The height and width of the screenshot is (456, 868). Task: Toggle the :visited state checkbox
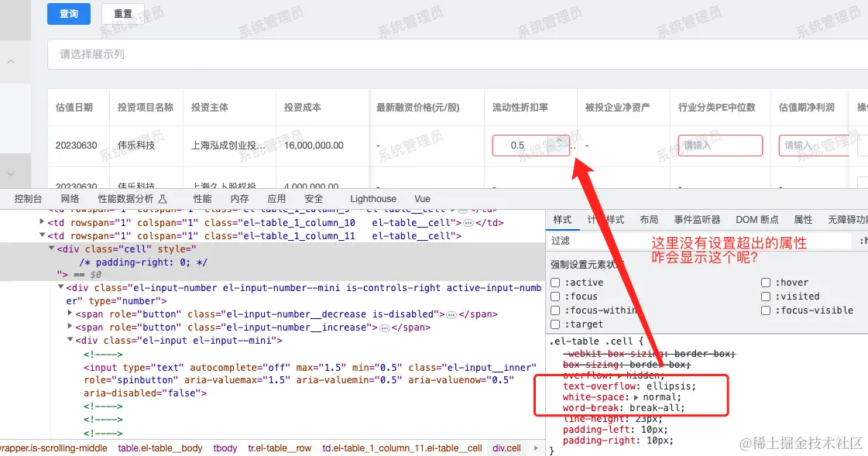pos(766,297)
